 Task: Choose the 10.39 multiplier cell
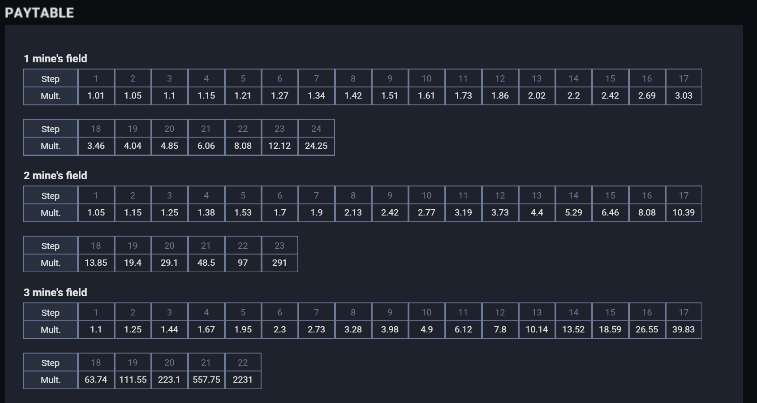coord(683,213)
